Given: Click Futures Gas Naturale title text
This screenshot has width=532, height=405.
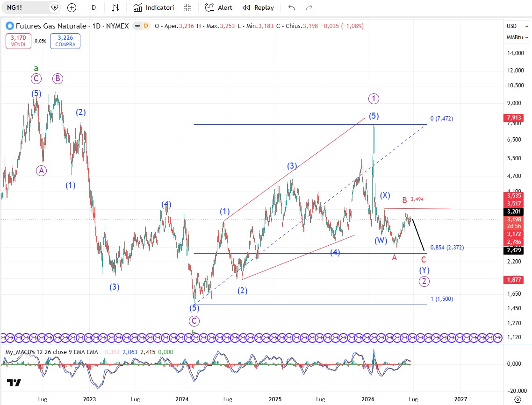Looking at the screenshot, I should [x=51, y=26].
